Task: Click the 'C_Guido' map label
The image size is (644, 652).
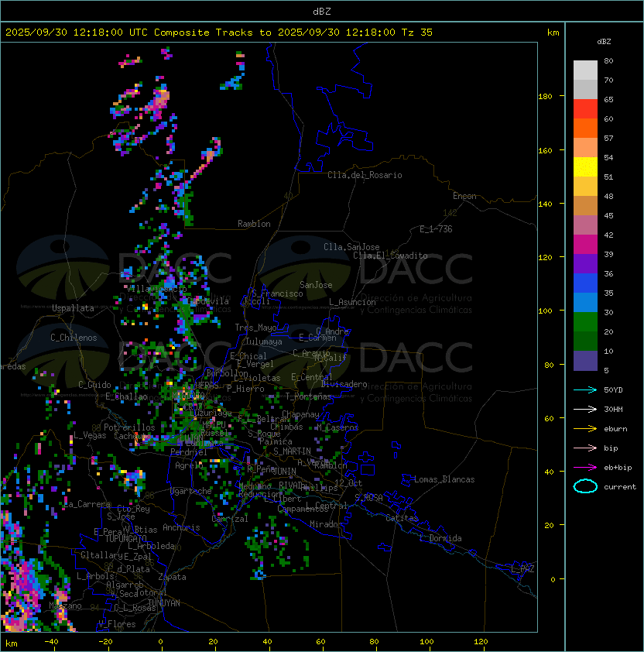Action: click(94, 385)
